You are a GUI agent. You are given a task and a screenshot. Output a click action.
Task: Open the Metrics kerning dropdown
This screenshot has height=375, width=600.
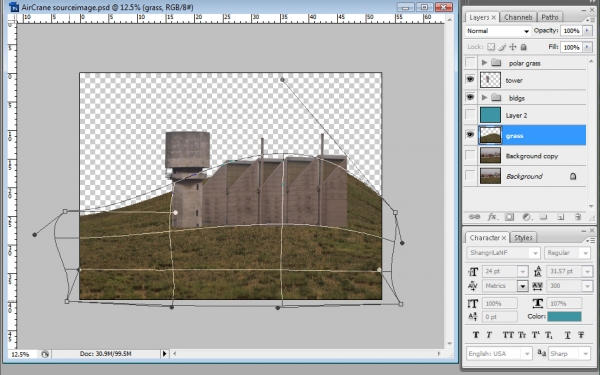(x=523, y=286)
